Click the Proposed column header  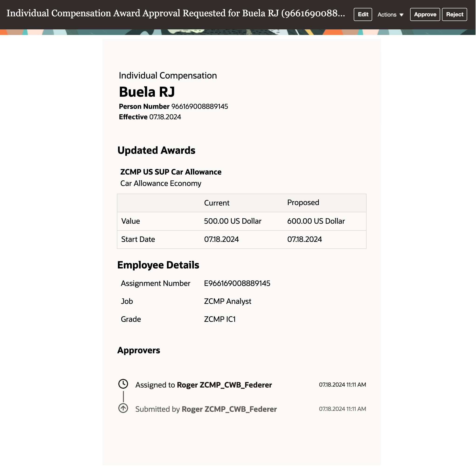tap(303, 203)
